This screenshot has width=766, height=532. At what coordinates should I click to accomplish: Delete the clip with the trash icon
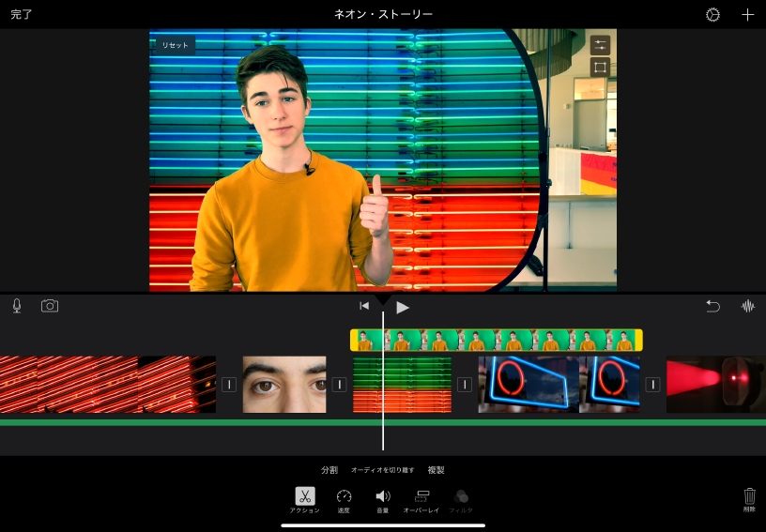coord(749,496)
